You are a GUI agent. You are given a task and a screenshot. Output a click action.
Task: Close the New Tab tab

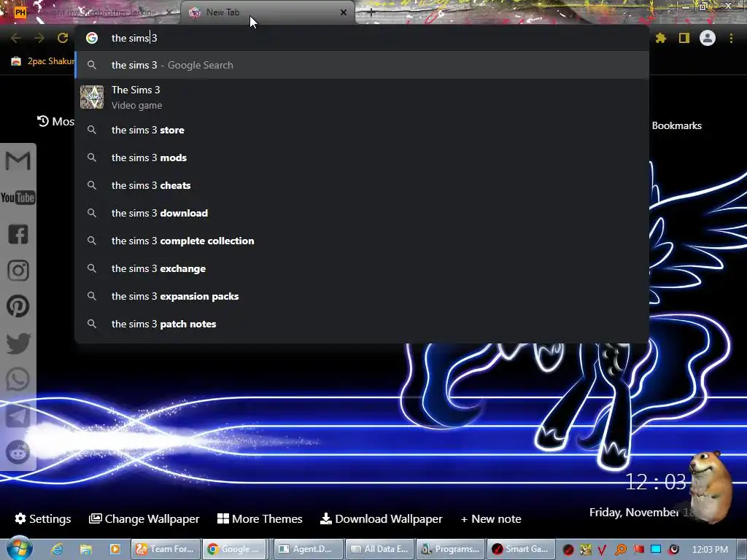pos(344,12)
